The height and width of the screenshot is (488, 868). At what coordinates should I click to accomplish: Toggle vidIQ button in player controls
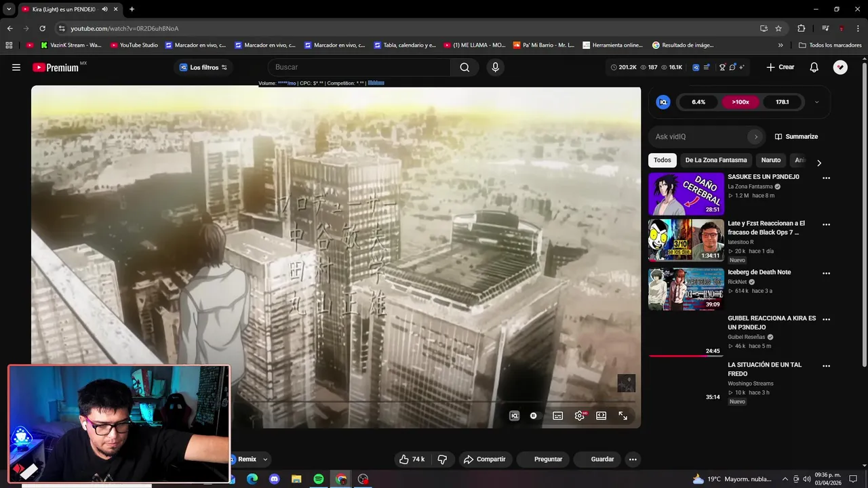[x=514, y=416]
